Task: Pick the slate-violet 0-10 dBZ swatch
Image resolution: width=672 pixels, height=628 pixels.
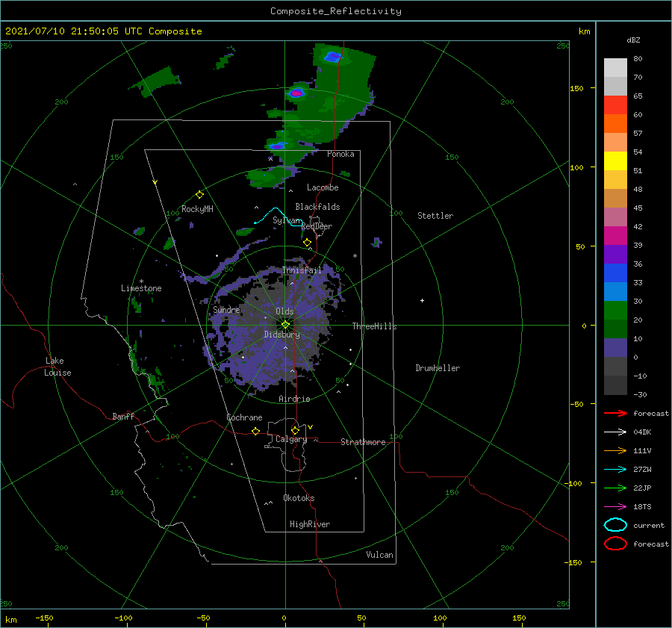Action: (x=615, y=347)
